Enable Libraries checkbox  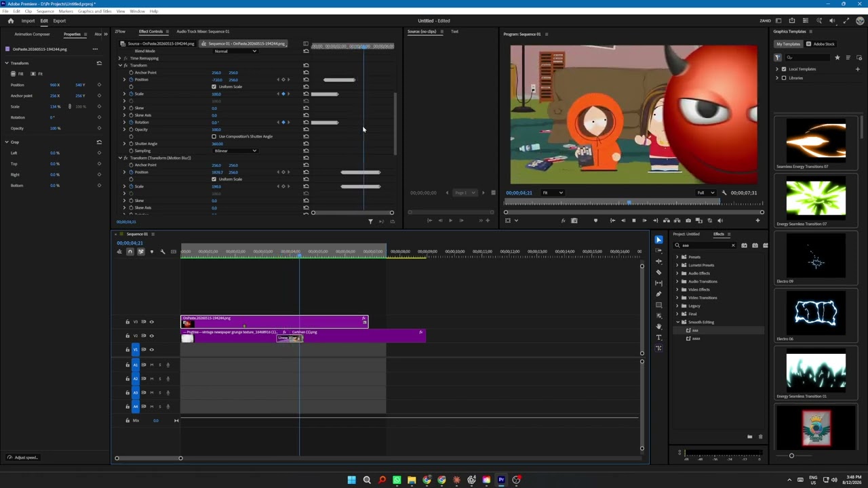[x=784, y=78]
